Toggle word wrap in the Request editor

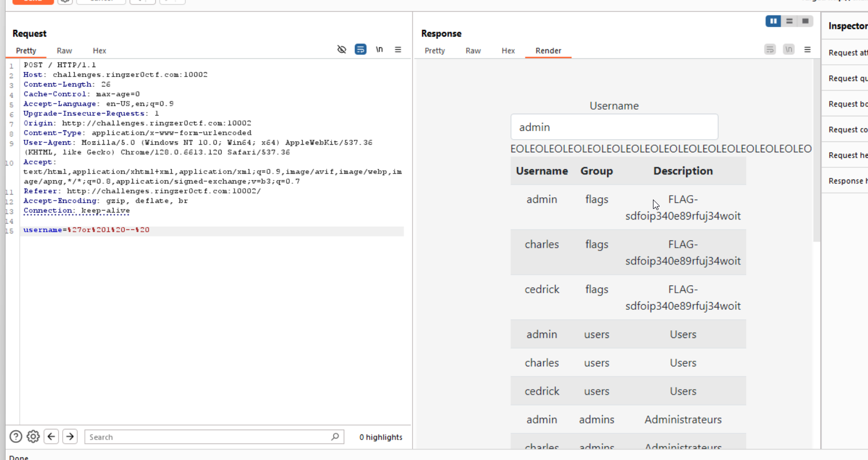pyautogui.click(x=360, y=49)
